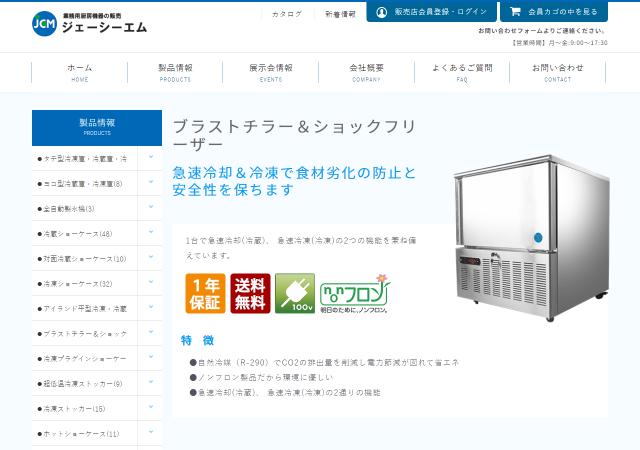
Task: Expand ホットショーケース(11) chevron
Action: (x=151, y=432)
